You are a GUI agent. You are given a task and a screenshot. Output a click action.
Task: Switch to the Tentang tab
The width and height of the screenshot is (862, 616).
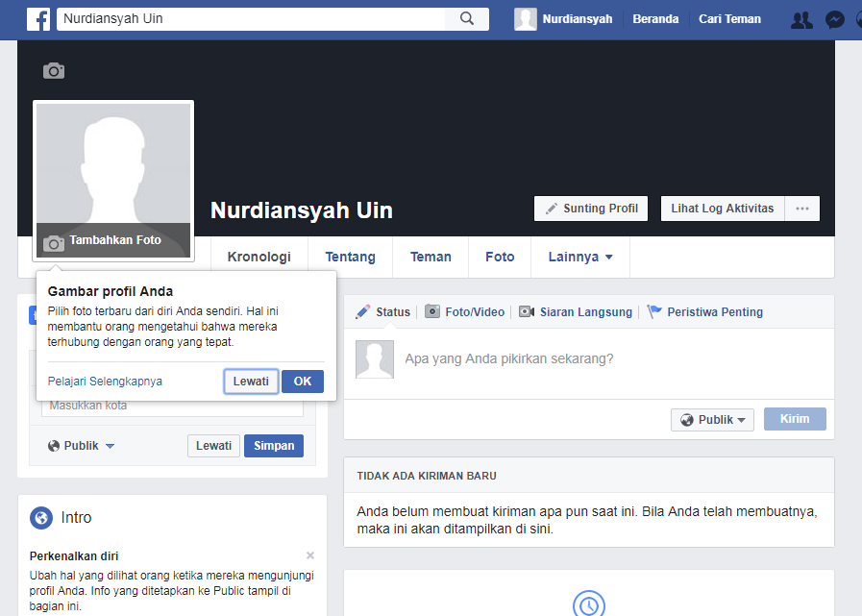coord(350,257)
